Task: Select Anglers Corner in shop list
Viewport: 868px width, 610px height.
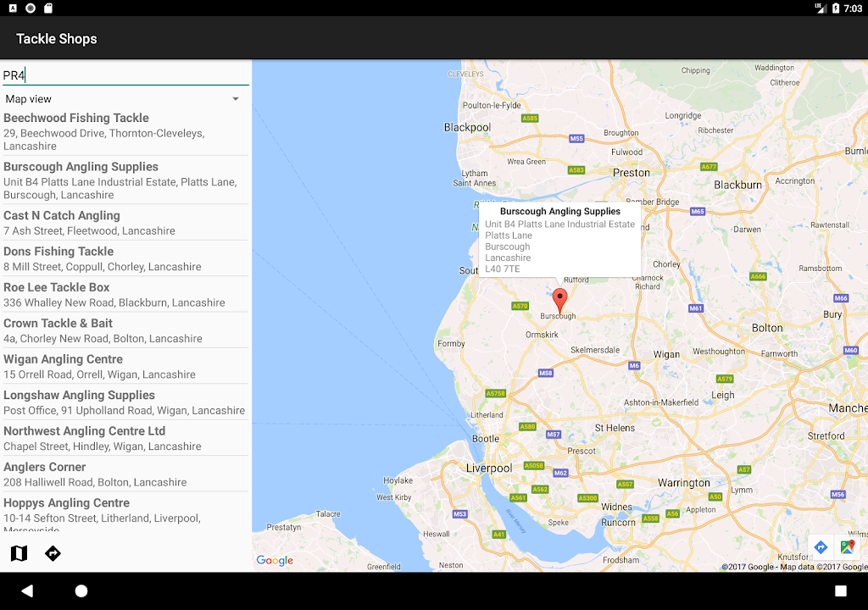Action: 124,474
